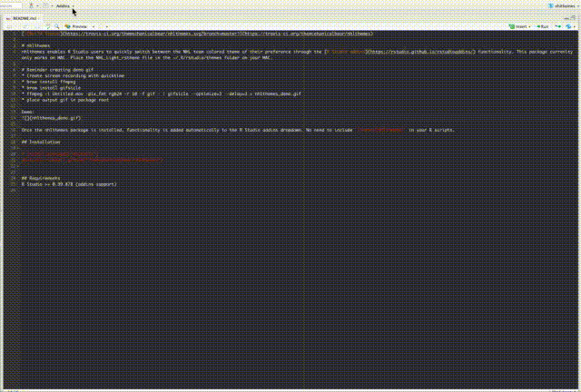
Task: Expand the arrow next to Preview
Action: pyautogui.click(x=94, y=26)
